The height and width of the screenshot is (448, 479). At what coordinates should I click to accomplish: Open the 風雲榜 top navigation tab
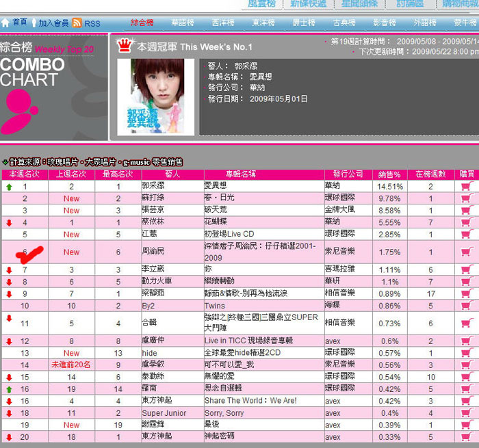coord(262,4)
